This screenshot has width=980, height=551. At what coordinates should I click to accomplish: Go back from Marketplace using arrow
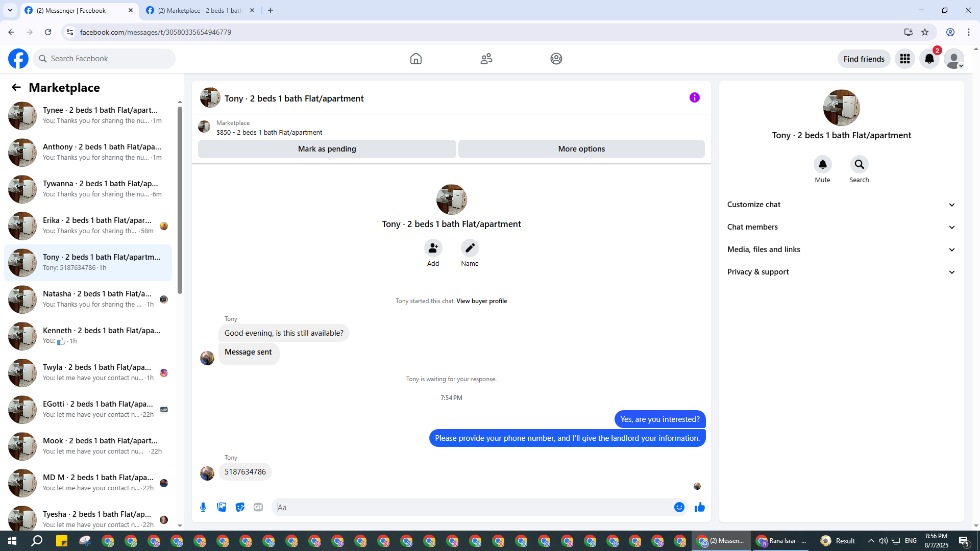click(16, 87)
